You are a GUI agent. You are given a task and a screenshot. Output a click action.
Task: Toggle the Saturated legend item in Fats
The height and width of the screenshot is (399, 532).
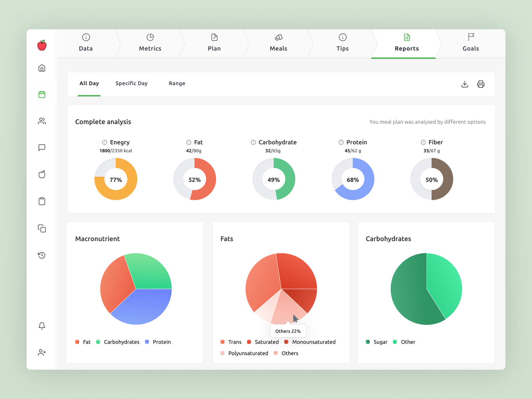point(263,342)
